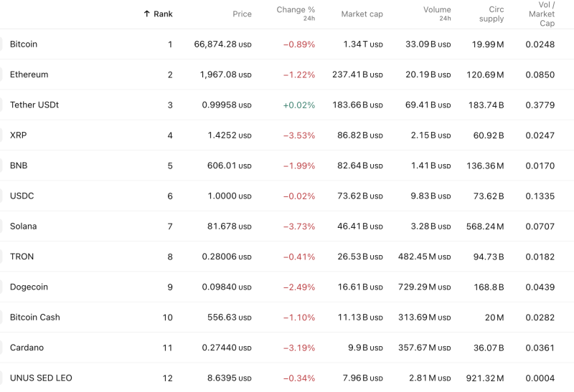Click Ethereum circ supply 120.69 M

click(x=485, y=75)
